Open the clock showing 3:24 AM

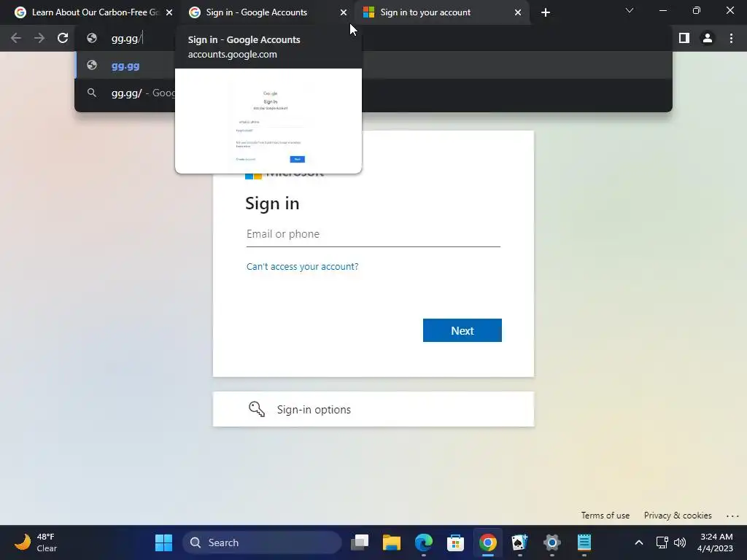pyautogui.click(x=715, y=542)
